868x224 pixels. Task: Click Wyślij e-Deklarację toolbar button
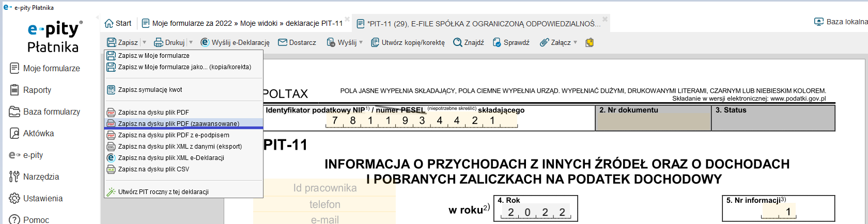coord(235,42)
